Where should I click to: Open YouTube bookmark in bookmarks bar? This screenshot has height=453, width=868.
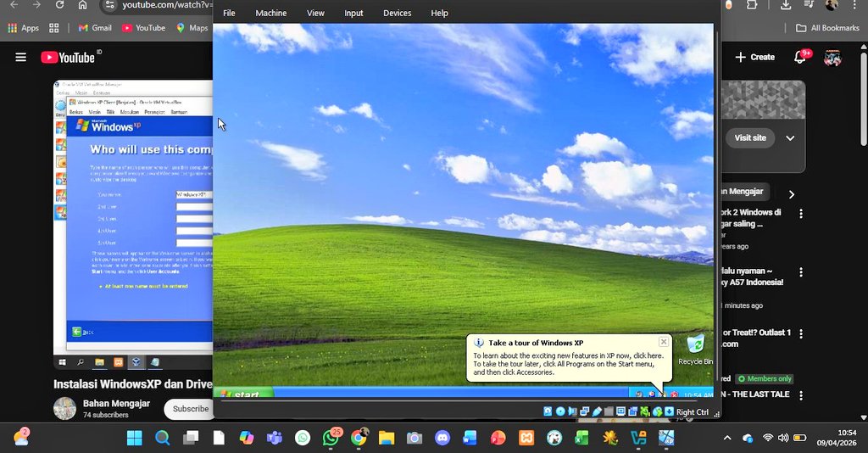(143, 28)
